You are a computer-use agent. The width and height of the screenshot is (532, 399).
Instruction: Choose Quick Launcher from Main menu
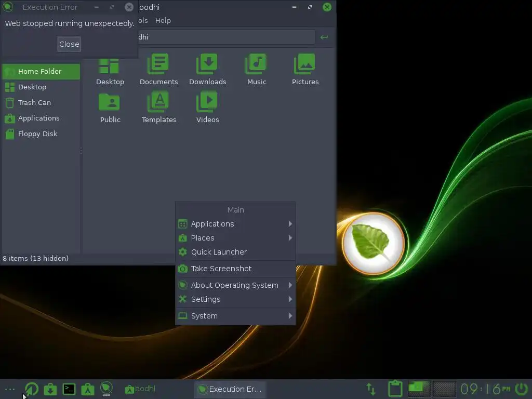coord(235,252)
